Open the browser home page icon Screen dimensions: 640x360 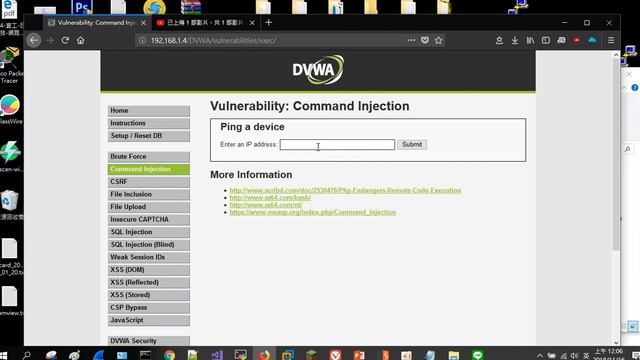coord(81,40)
